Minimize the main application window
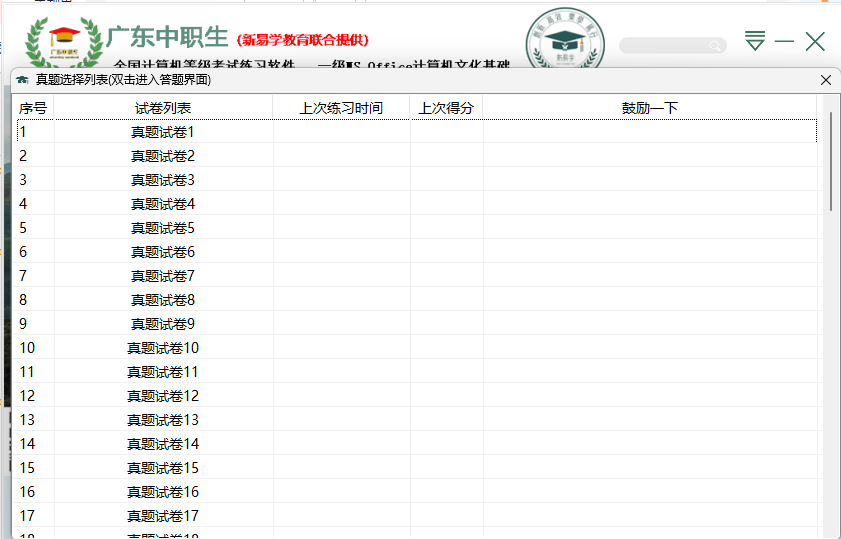This screenshot has height=539, width=841. point(784,41)
